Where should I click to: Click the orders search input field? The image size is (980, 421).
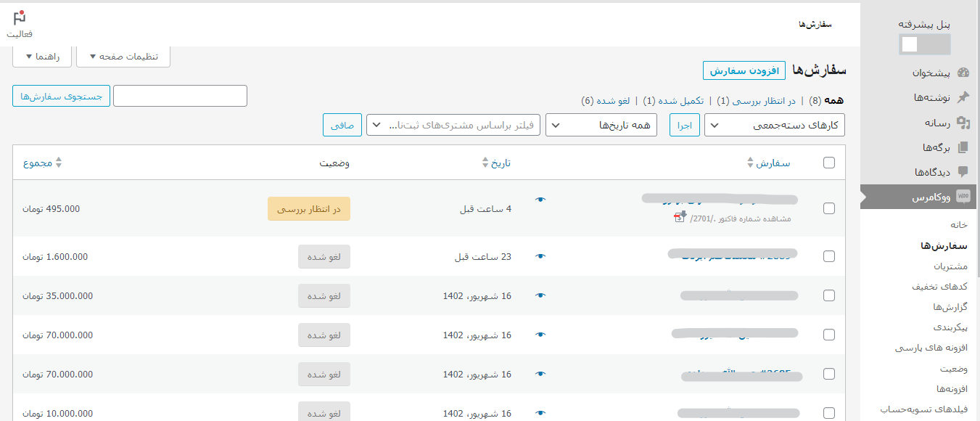pyautogui.click(x=181, y=96)
